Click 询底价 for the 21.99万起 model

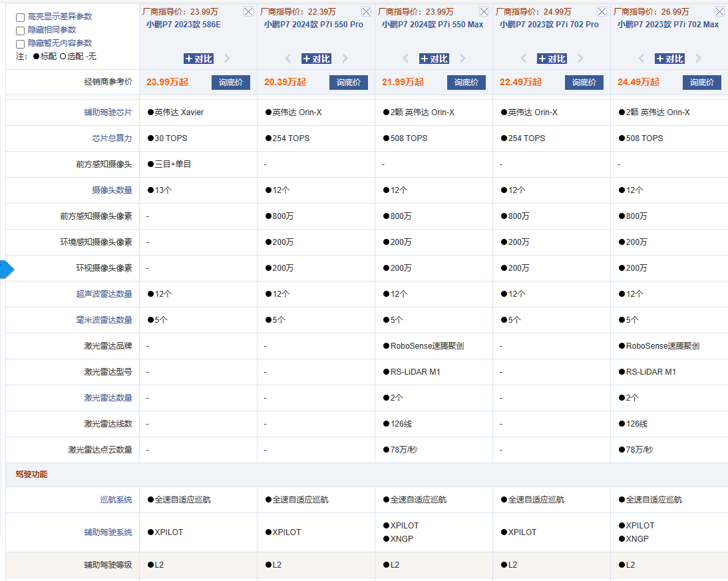tap(466, 83)
